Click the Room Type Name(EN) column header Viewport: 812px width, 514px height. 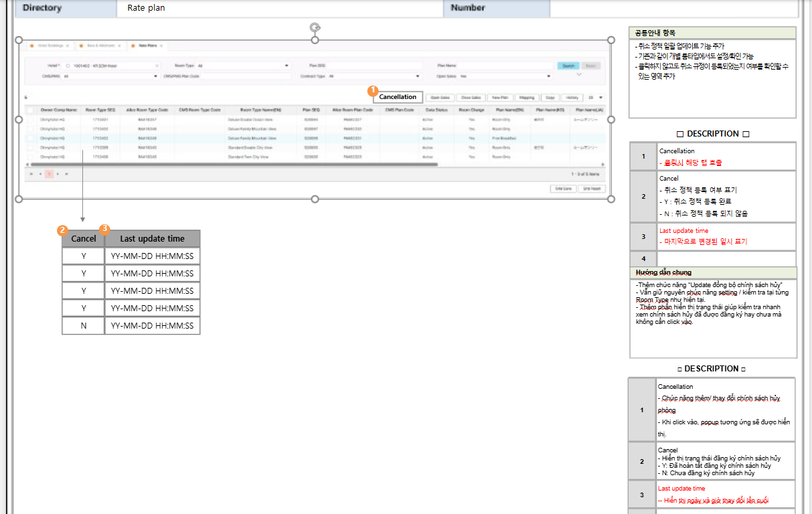tap(261, 109)
